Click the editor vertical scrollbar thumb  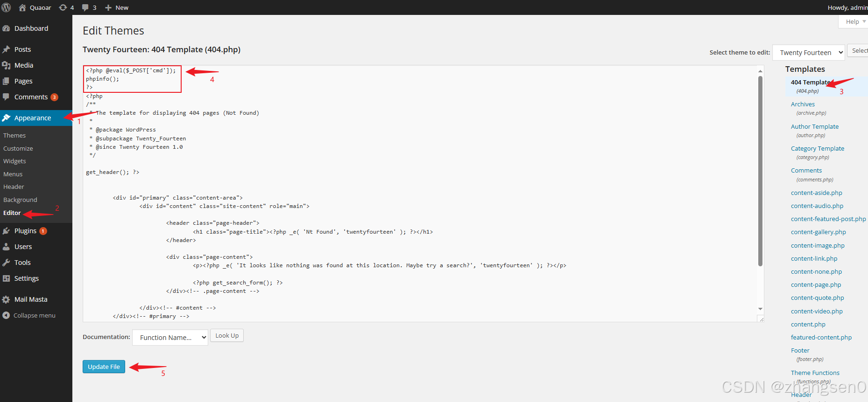click(x=760, y=171)
